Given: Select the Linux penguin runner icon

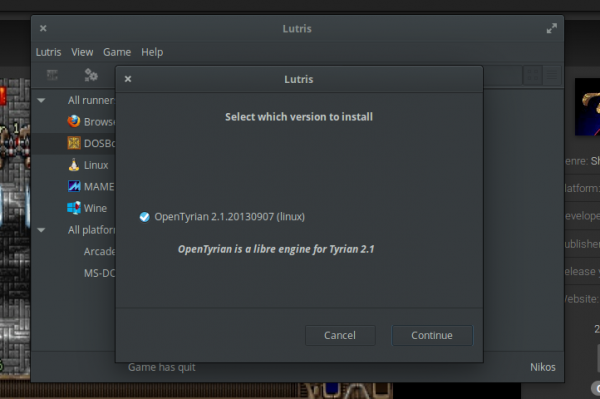Looking at the screenshot, I should pos(73,165).
